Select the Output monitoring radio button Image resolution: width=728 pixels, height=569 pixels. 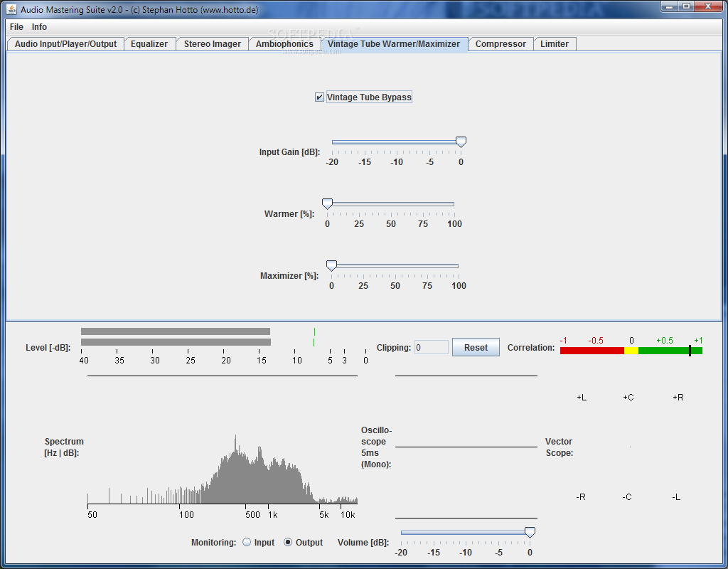288,542
